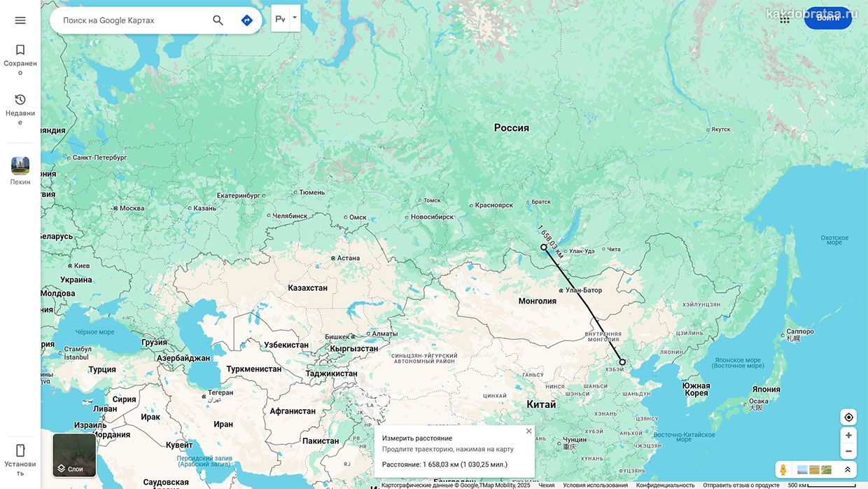Open the Google apps grid icon

pos(785,19)
